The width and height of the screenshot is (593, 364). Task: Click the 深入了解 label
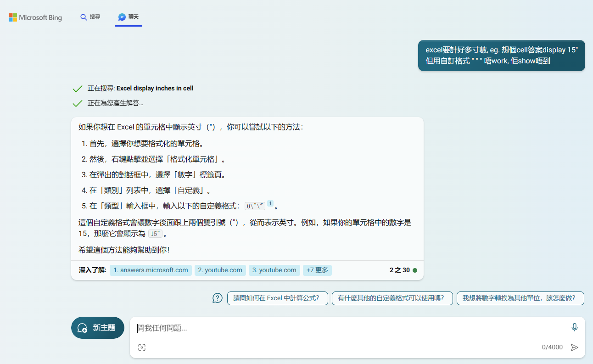[93, 270]
